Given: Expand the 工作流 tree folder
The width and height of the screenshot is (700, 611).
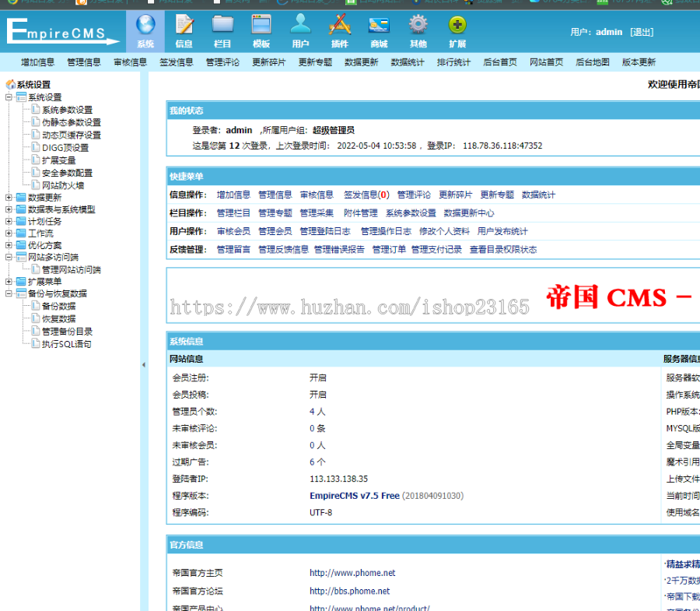Looking at the screenshot, I should tap(9, 234).
